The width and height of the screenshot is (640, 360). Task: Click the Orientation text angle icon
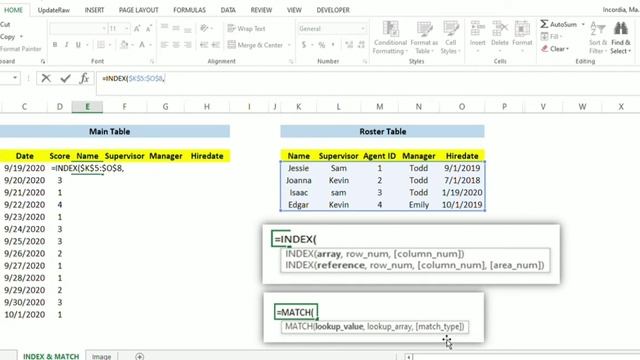[x=204, y=28]
